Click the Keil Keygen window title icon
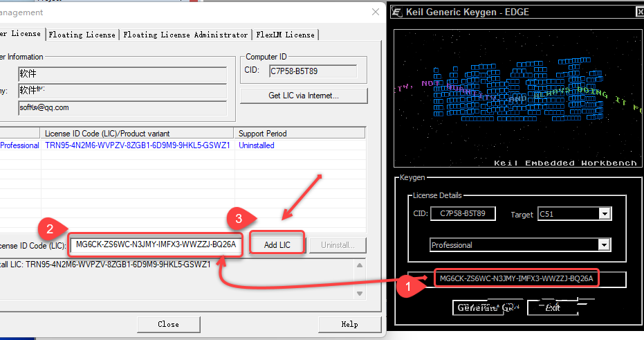 [397, 12]
